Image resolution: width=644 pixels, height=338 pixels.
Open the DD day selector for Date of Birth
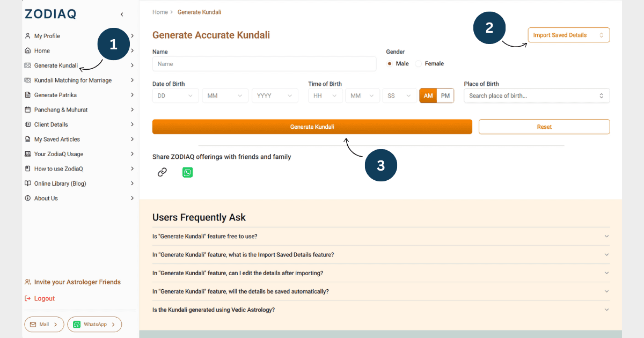[x=175, y=95]
